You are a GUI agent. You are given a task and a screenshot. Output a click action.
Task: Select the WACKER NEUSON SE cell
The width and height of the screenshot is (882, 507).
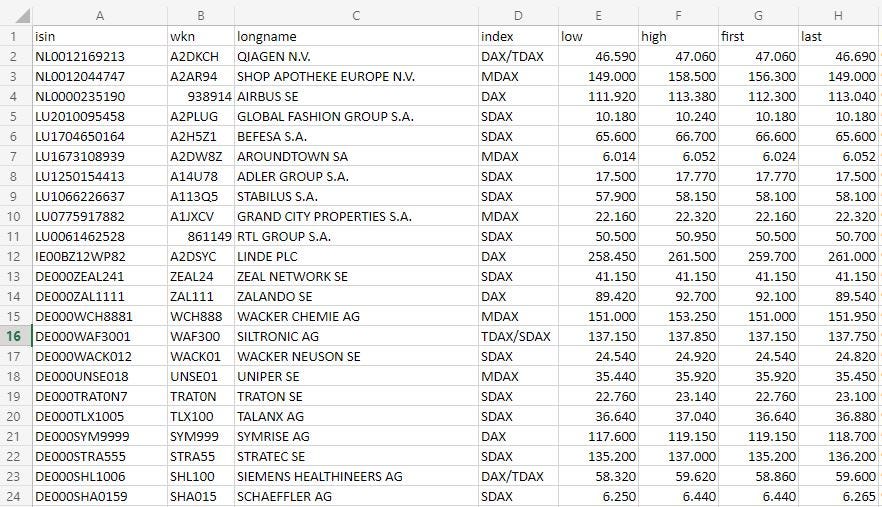[356, 356]
